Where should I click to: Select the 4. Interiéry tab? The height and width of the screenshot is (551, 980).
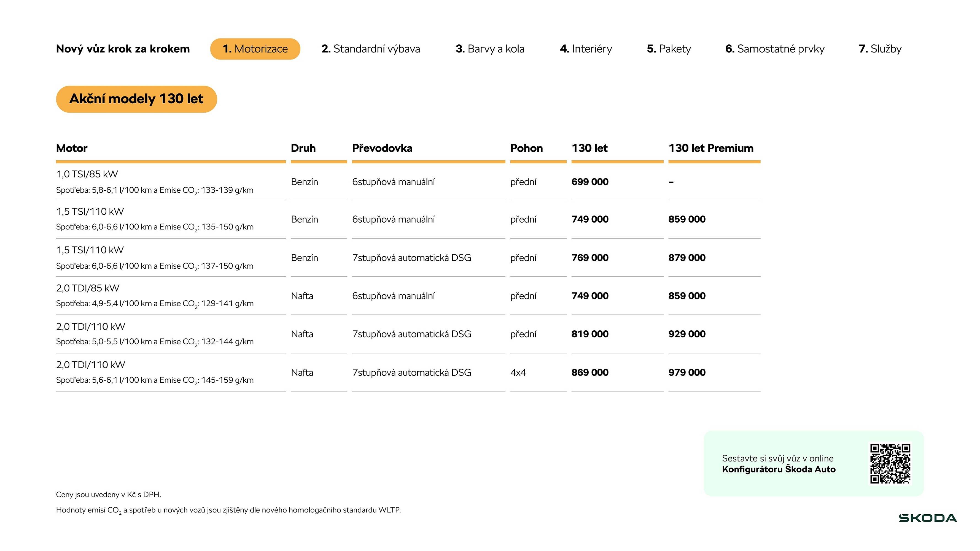coord(586,49)
